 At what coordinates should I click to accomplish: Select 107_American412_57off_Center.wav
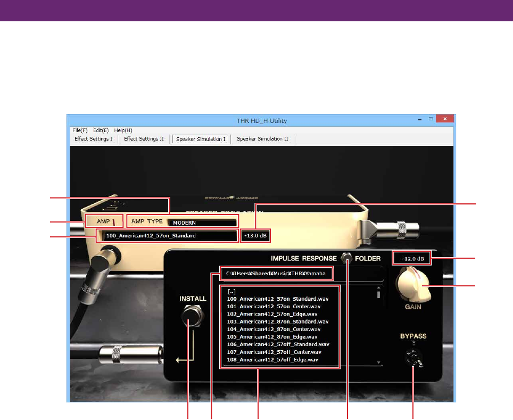[x=274, y=352]
